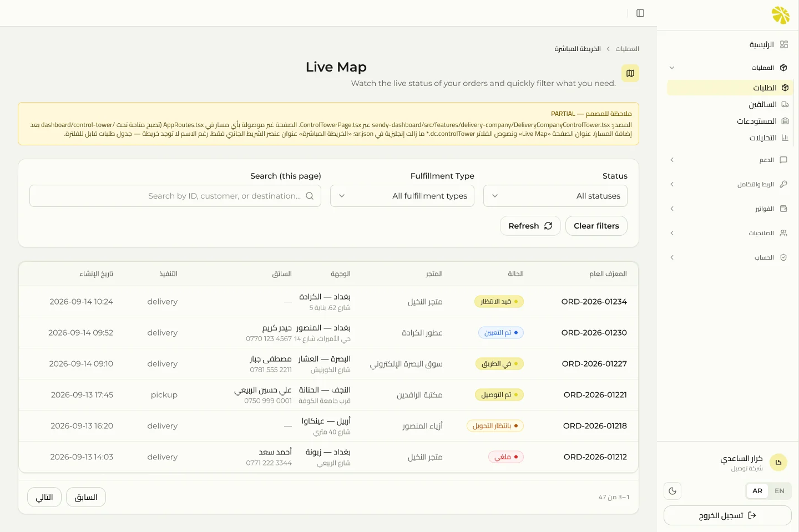Toggle dark mode moon button

(672, 491)
